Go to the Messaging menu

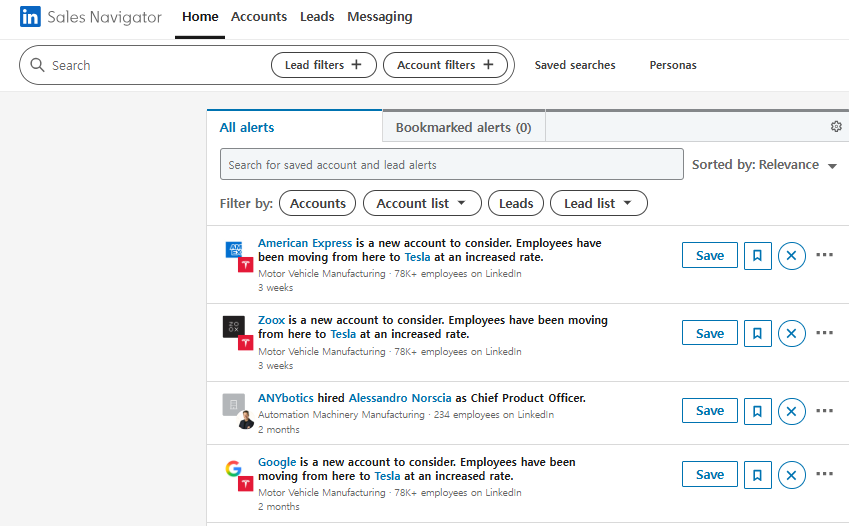coord(379,17)
